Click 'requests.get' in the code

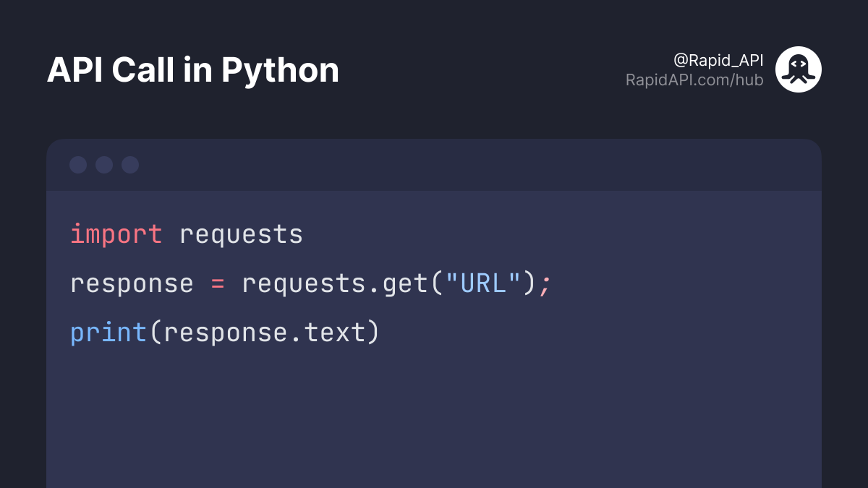tap(335, 285)
